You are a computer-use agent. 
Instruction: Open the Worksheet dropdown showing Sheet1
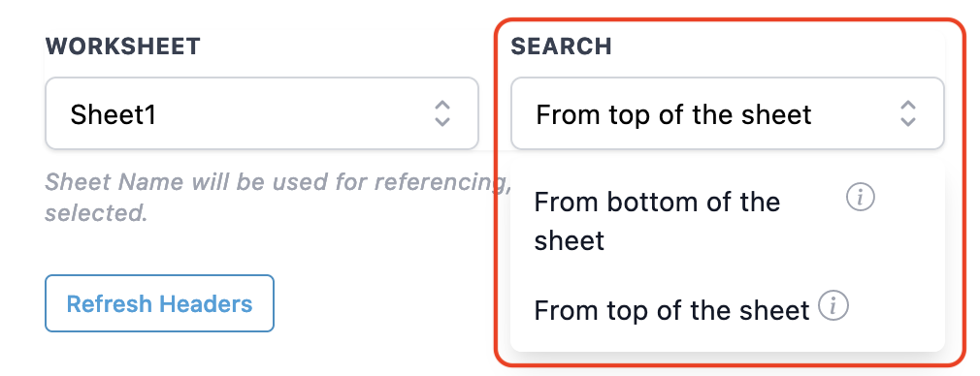coord(262,113)
